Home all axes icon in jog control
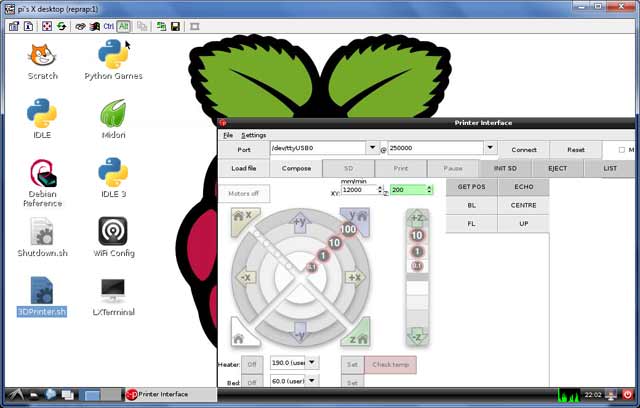 tap(241, 335)
